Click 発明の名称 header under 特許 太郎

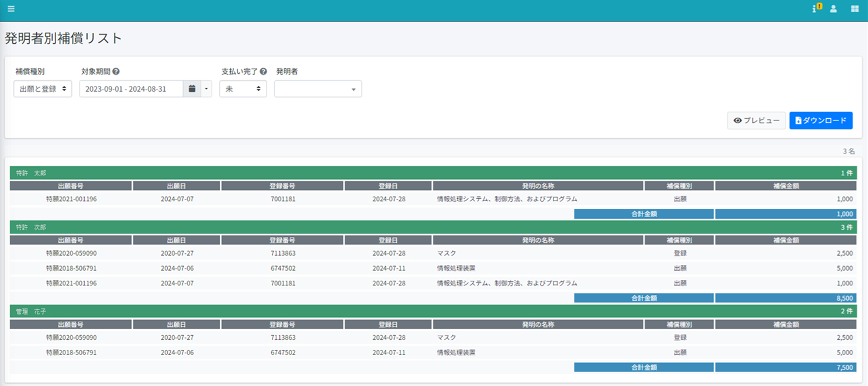[538, 186]
